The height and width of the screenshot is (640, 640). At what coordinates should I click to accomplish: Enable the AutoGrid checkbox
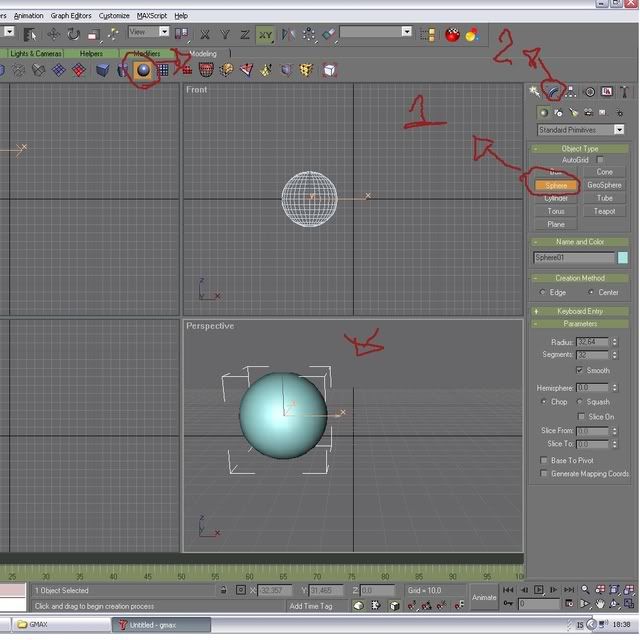click(x=600, y=160)
